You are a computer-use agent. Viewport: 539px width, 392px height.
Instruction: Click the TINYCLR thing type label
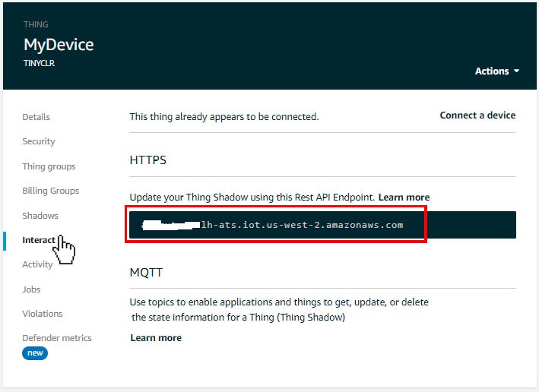(x=40, y=63)
